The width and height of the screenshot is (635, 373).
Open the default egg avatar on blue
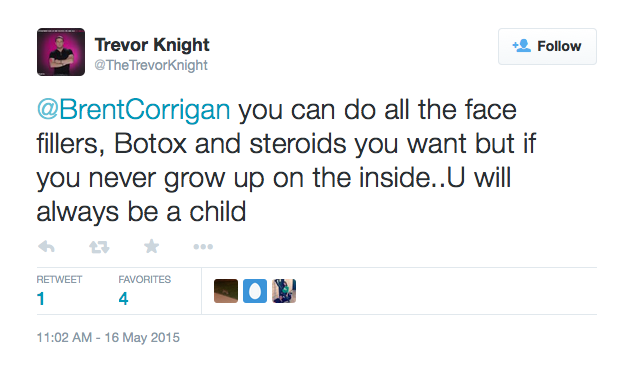point(255,291)
